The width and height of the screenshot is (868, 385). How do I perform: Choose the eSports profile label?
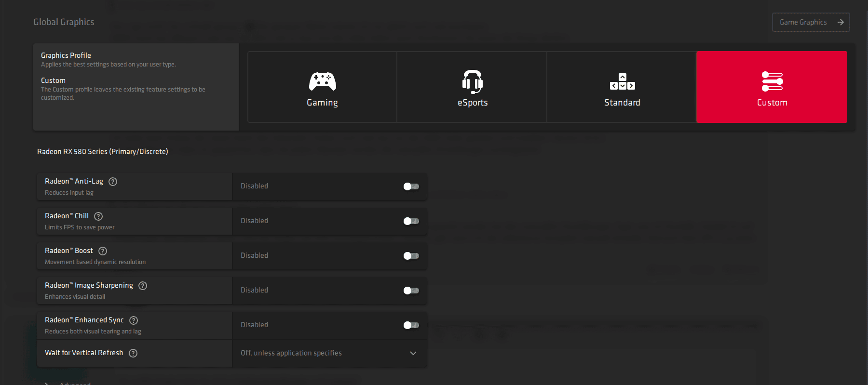[x=473, y=103]
